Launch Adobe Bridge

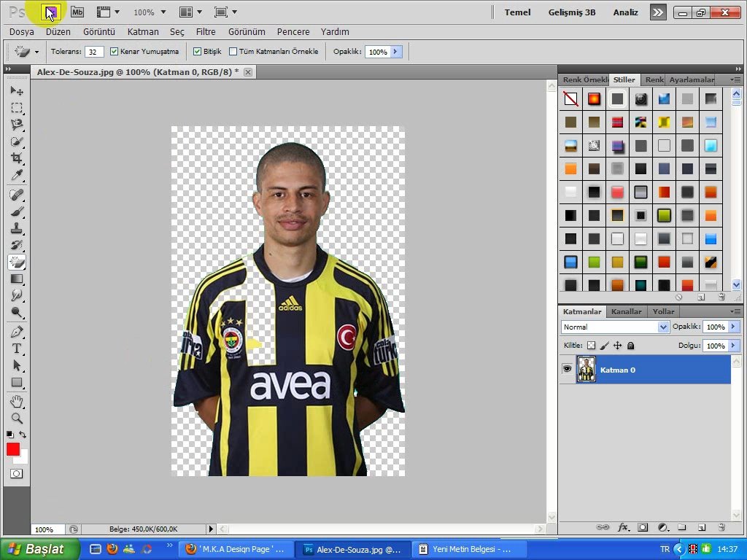click(x=50, y=12)
